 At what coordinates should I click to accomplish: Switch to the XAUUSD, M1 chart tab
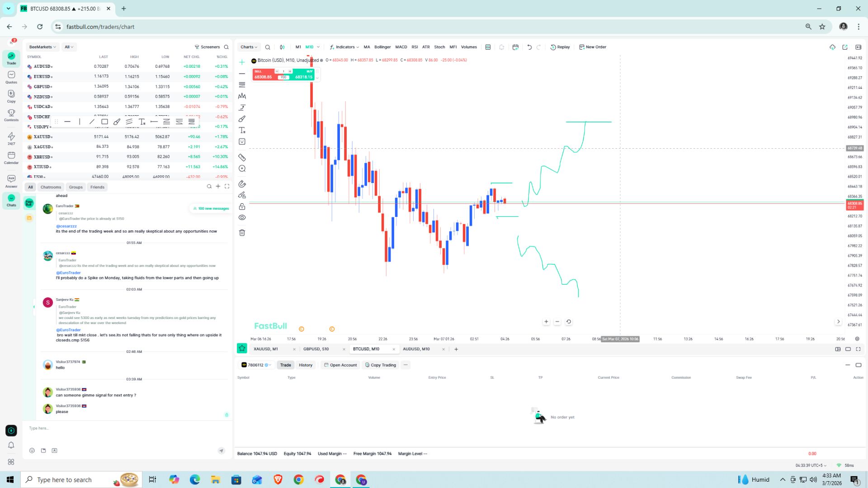[266, 349]
